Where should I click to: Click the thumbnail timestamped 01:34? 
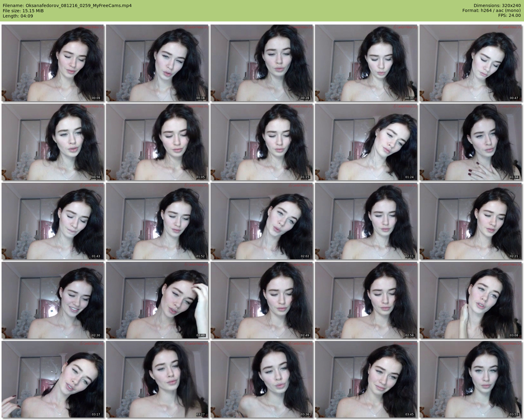coord(471,142)
